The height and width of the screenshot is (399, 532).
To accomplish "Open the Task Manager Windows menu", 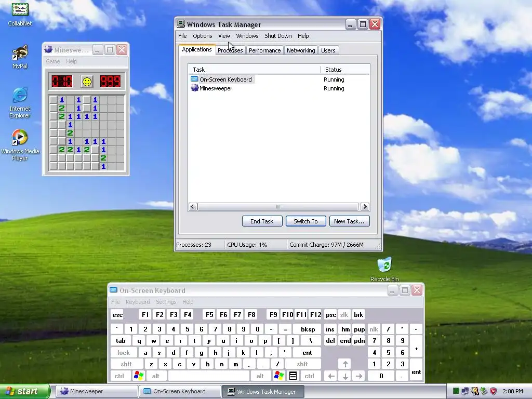I will [247, 36].
